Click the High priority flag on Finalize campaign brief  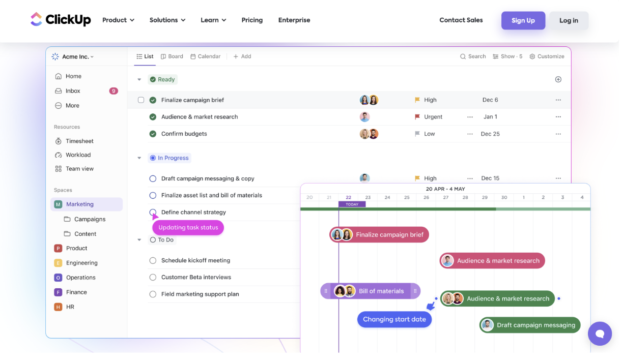(x=417, y=100)
